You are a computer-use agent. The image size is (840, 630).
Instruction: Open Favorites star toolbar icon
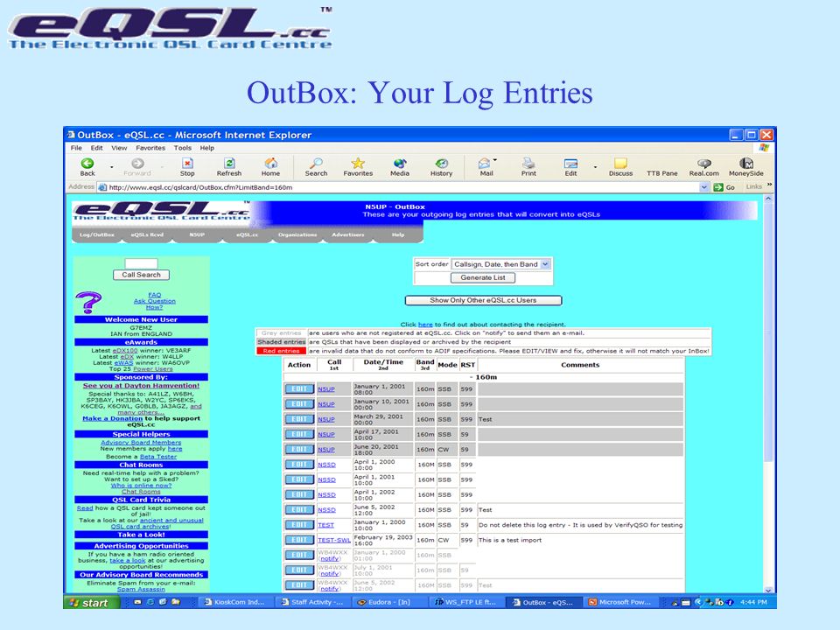358,164
